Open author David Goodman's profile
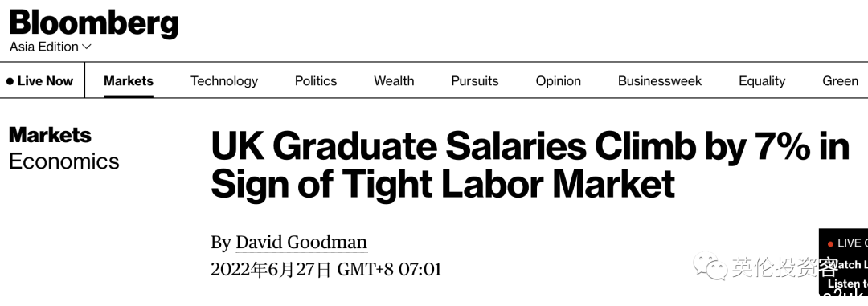 (301, 243)
